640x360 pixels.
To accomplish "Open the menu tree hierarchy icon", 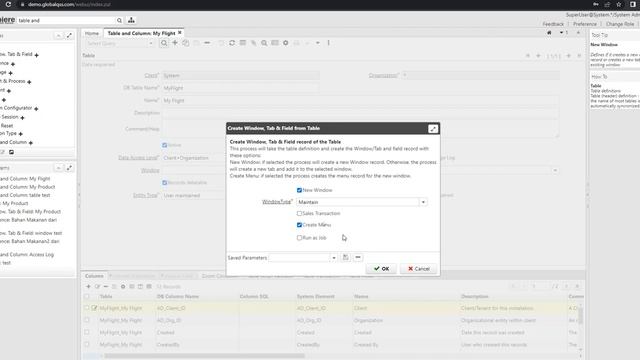I will tap(131, 20).
